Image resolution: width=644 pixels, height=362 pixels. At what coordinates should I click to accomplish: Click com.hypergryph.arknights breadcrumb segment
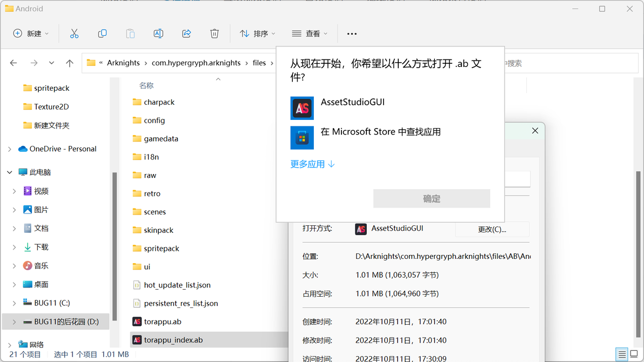[196, 63]
